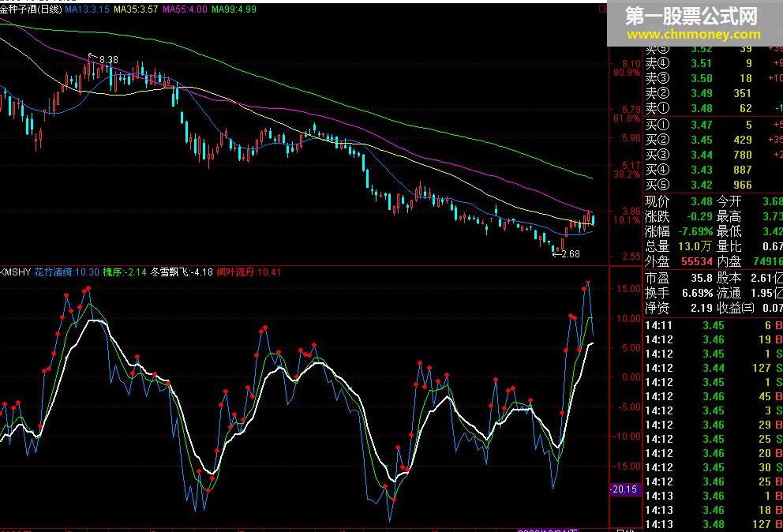Select the 枫叶流丹:10.41 indicator value

(x=249, y=272)
